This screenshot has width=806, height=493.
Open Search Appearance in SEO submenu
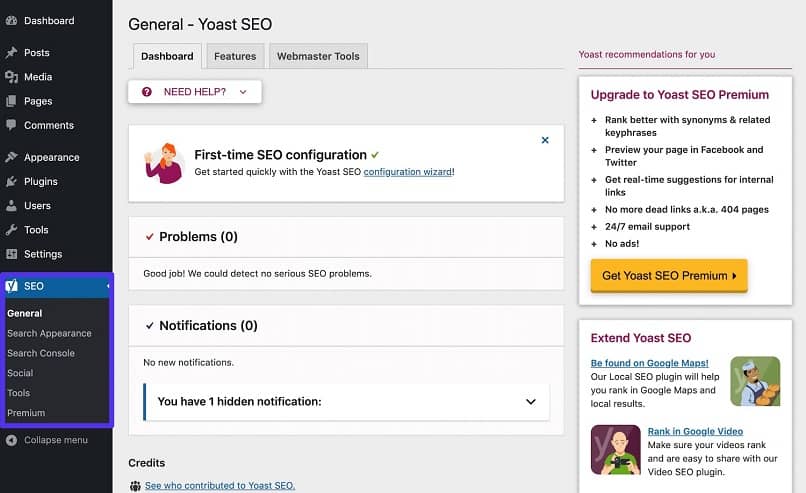tap(49, 333)
